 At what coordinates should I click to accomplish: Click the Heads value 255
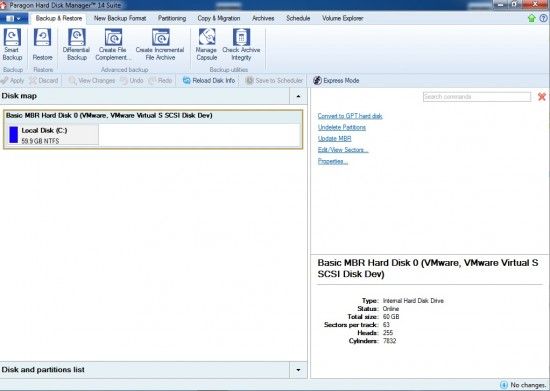tap(388, 333)
